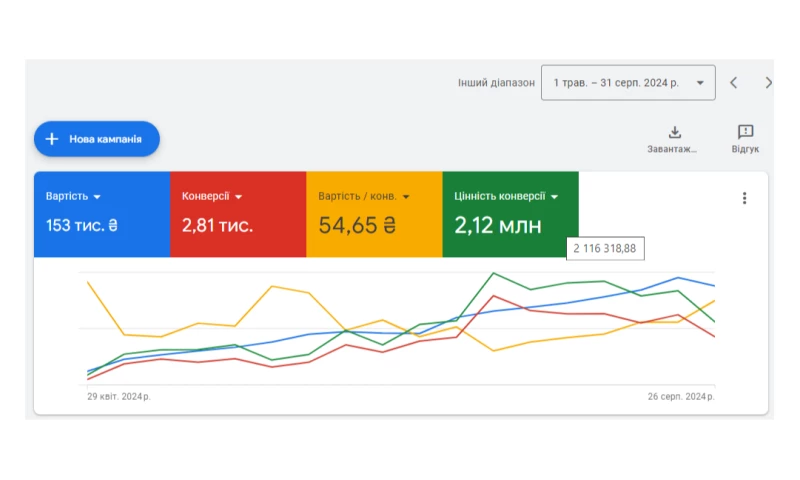This screenshot has height=480, width=800.
Task: Click the 2 116 318,88 tooltip
Action: 605,249
